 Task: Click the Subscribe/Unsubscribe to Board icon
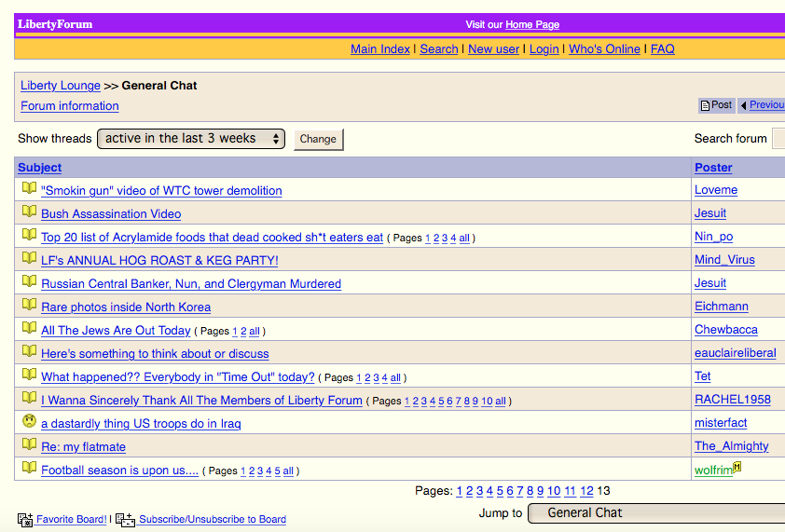point(125,520)
